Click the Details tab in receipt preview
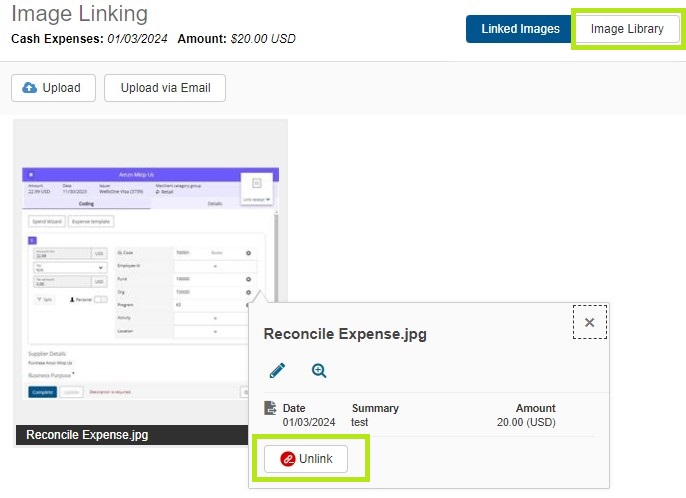 click(214, 203)
